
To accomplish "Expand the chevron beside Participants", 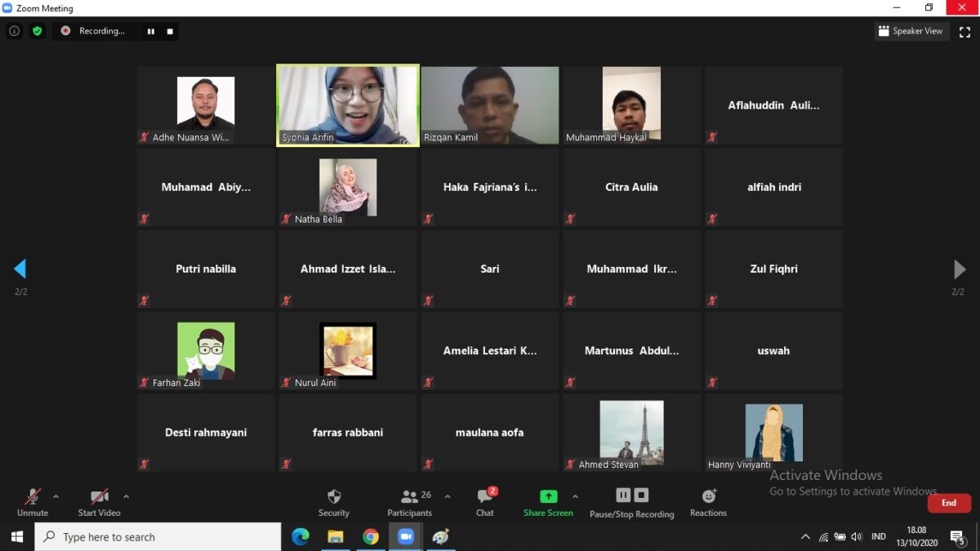I will tap(447, 496).
